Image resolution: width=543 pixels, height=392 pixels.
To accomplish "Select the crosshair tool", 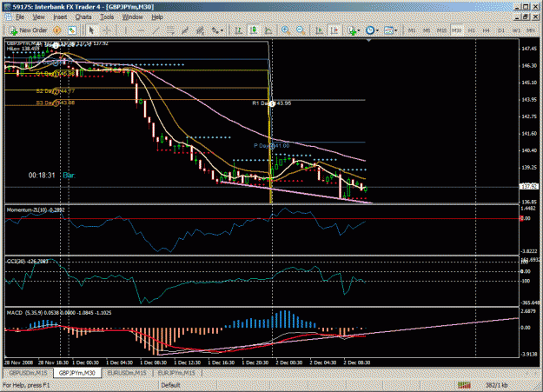I will point(106,30).
